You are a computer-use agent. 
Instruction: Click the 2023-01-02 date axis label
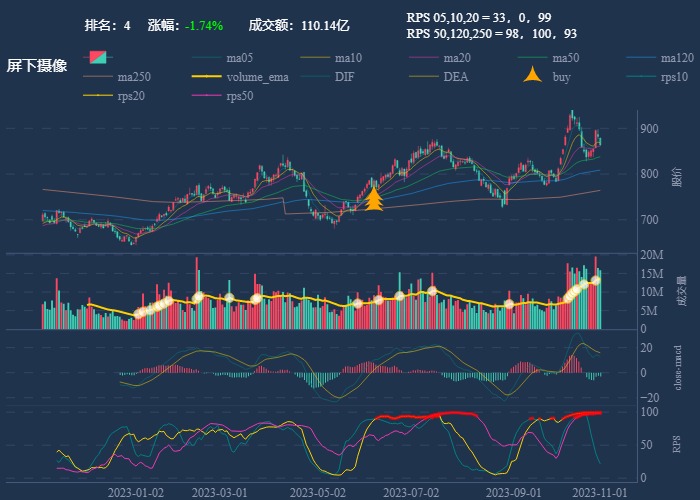coord(135,493)
